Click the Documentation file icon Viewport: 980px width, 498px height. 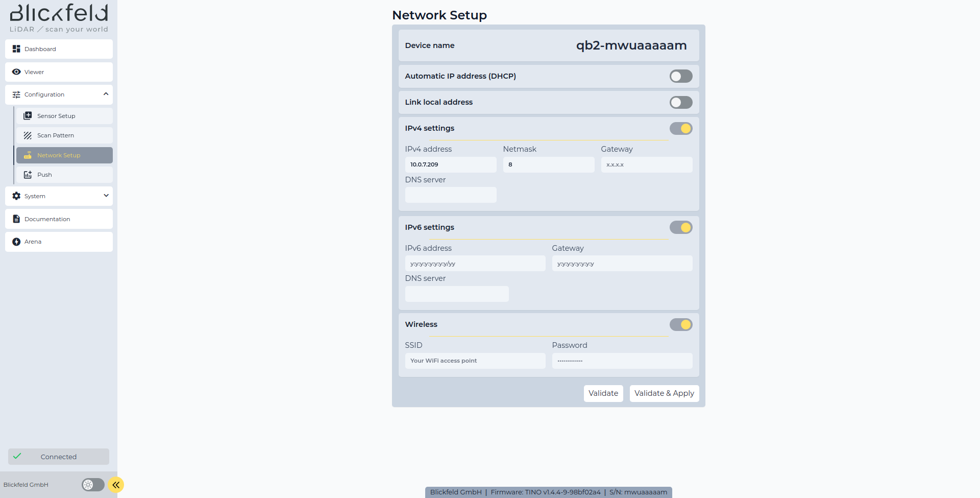pos(16,219)
